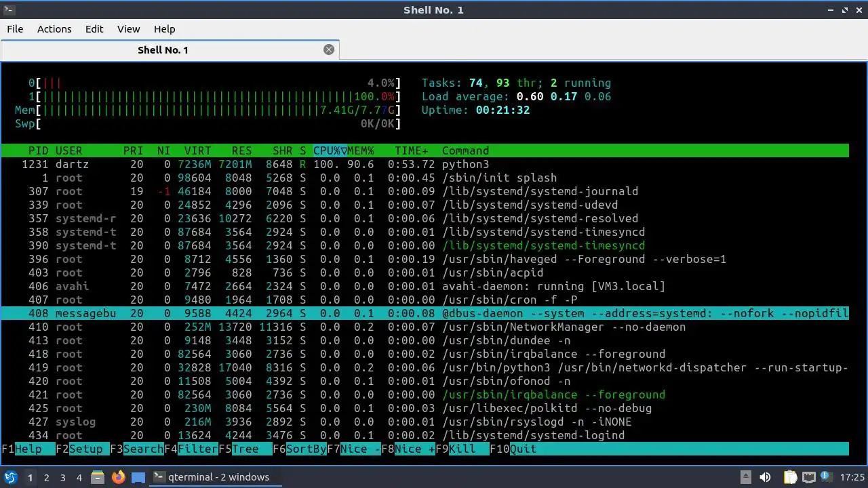Screen dimensions: 868x488
Task: Click F9 Kill in htop footer
Action: pyautogui.click(x=462, y=449)
